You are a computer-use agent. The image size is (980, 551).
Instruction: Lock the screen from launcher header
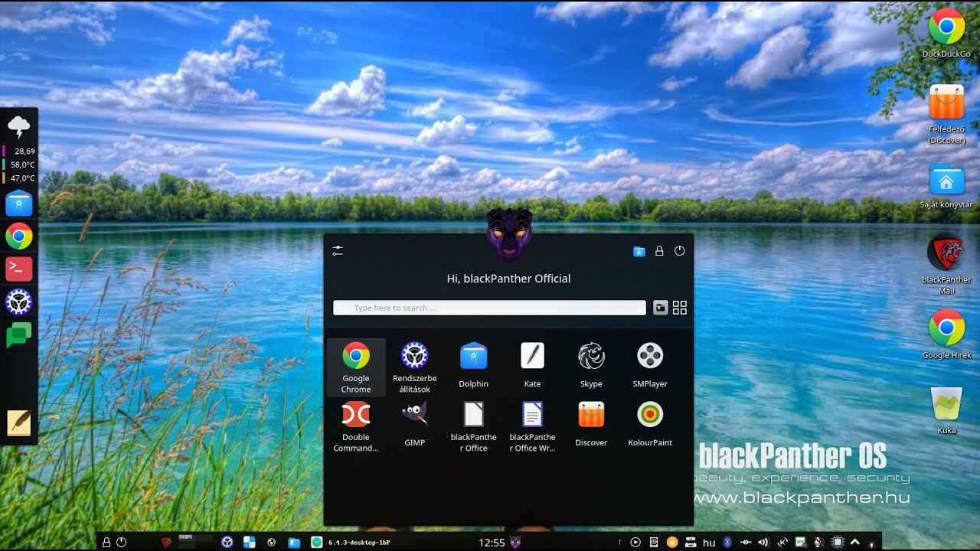pos(659,251)
